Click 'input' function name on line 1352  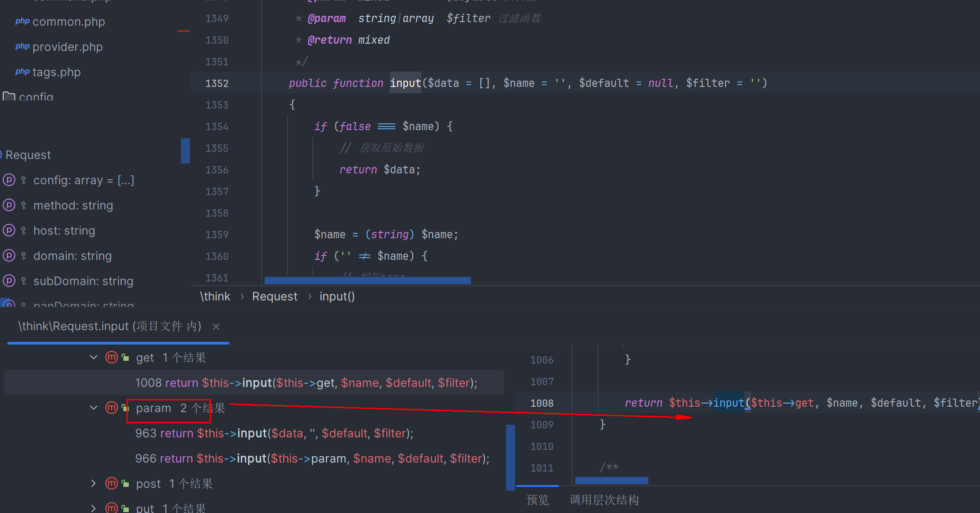(x=405, y=83)
